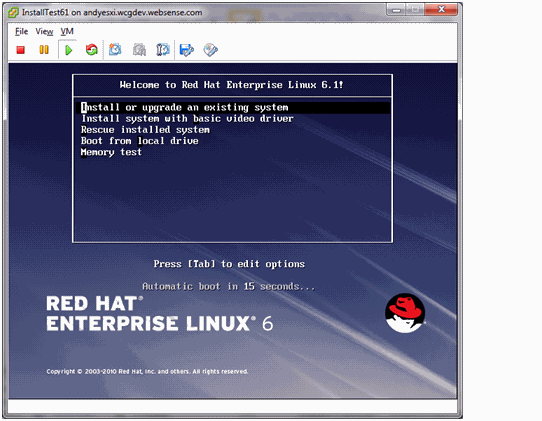Click the connect floppy device icon
Viewport: 542px width, 421px height.
[x=187, y=50]
